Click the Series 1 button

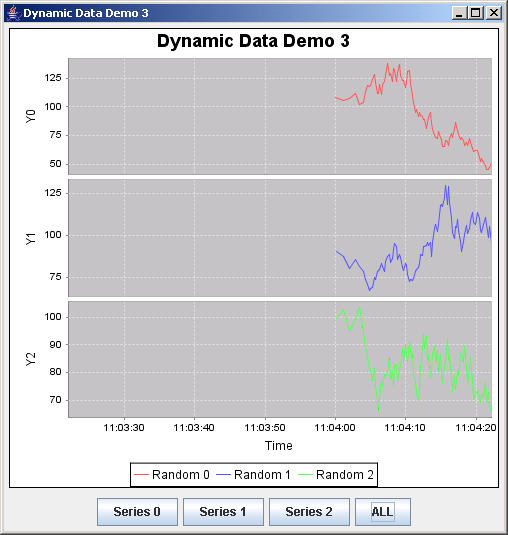(223, 512)
